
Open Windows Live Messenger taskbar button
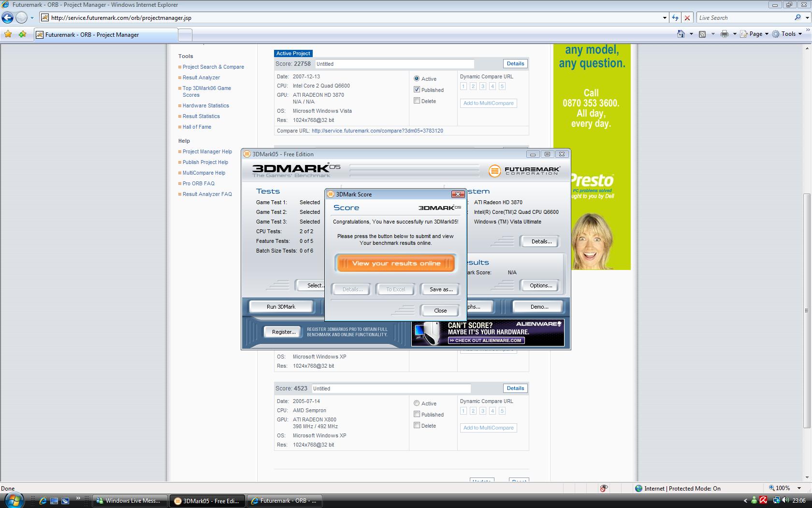[x=130, y=501]
